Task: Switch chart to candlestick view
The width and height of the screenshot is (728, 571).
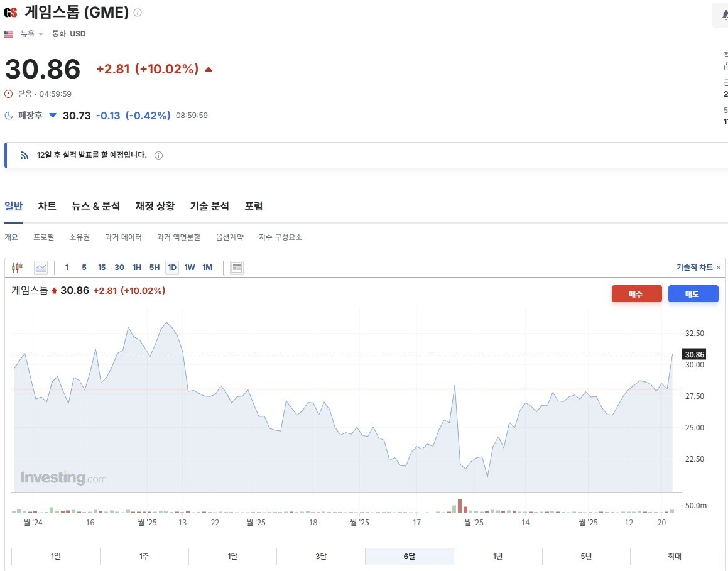Action: click(x=17, y=268)
